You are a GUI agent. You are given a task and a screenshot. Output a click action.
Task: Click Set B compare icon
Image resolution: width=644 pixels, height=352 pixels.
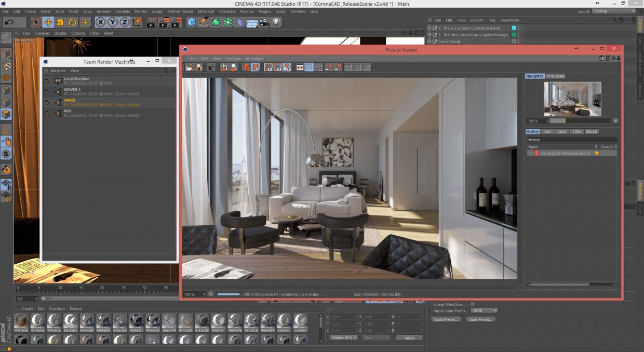pyautogui.click(x=338, y=67)
